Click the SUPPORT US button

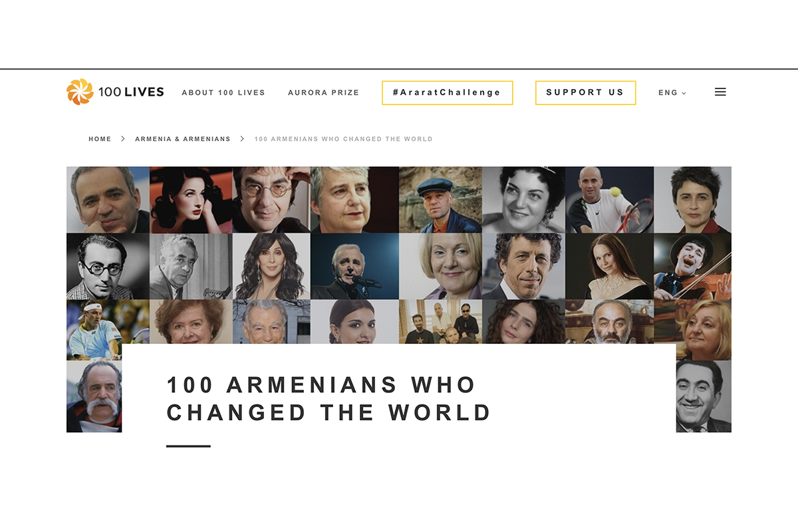(585, 92)
